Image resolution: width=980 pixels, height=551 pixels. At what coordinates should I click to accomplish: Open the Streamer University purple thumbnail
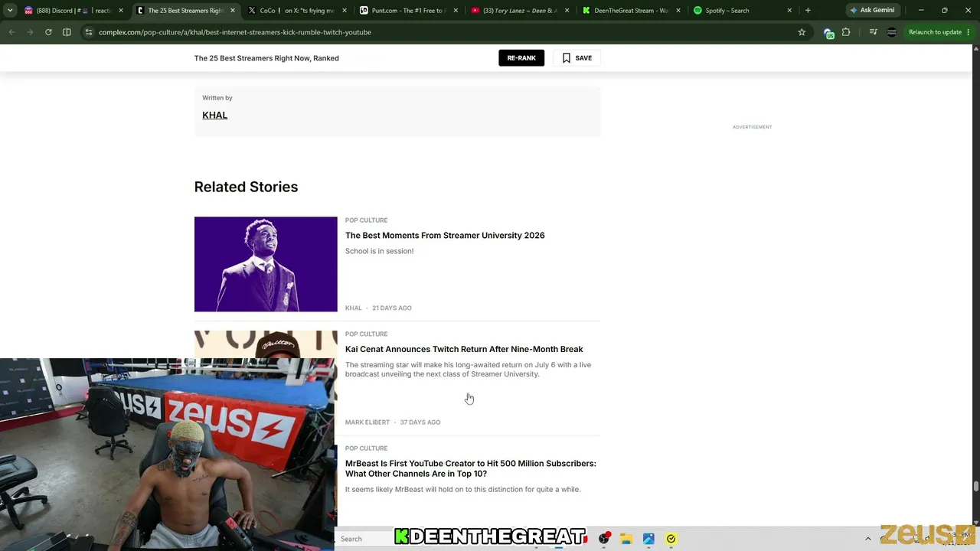click(x=266, y=264)
